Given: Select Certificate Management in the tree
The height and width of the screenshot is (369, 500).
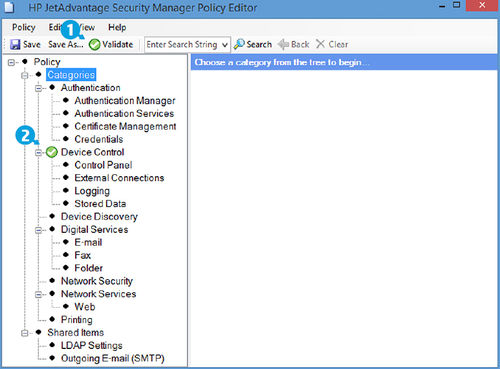Looking at the screenshot, I should tap(125, 126).
